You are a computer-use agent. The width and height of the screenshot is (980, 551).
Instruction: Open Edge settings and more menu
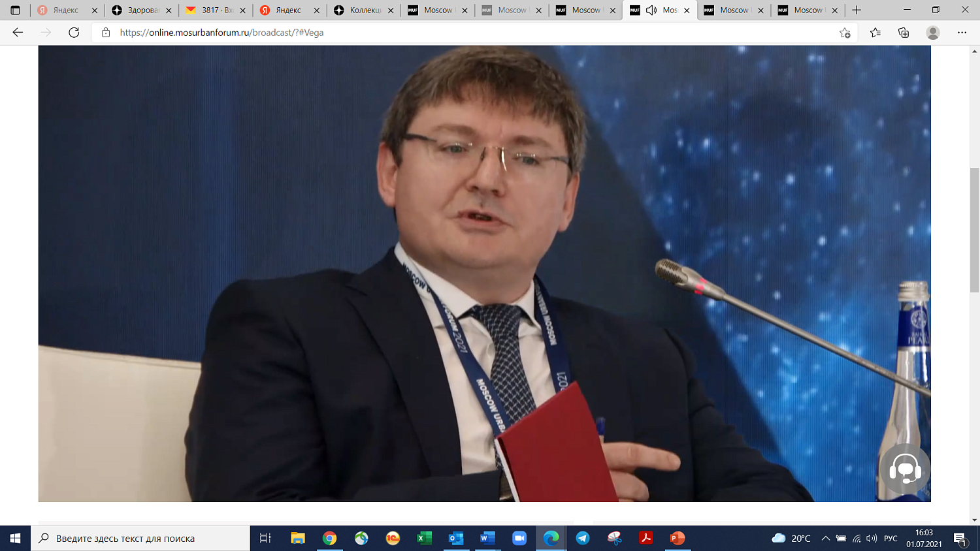click(962, 33)
